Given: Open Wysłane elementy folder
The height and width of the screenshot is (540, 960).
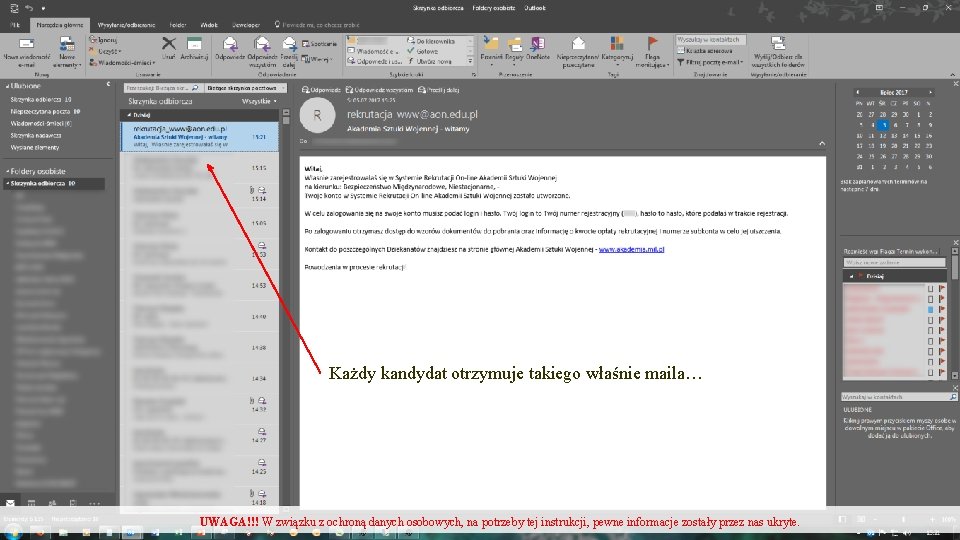Looking at the screenshot, I should (x=35, y=148).
